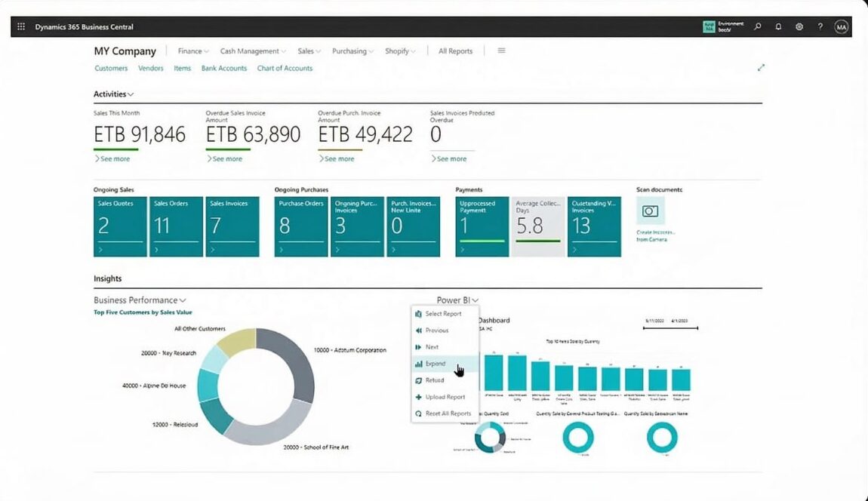The height and width of the screenshot is (501, 868).
Task: Click the Power BI date range slider
Action: point(670,328)
